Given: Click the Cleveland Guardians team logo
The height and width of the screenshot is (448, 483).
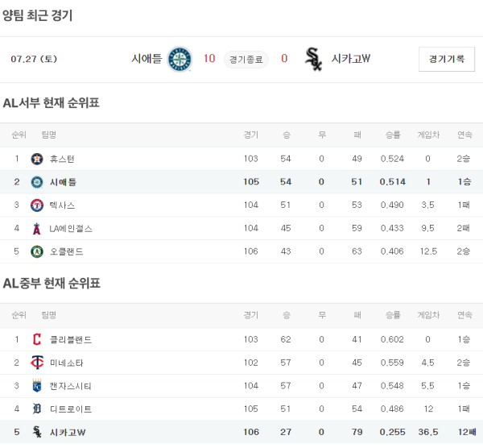Looking at the screenshot, I should point(36,339).
